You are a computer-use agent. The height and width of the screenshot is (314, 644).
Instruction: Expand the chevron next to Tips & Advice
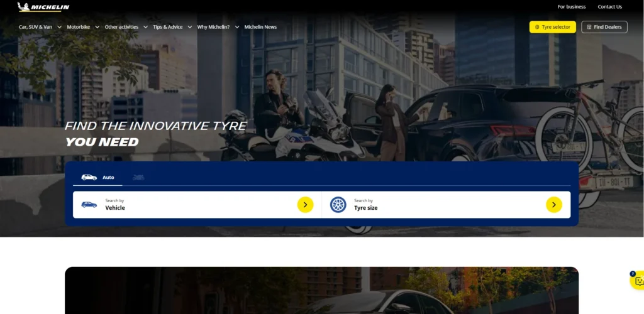(190, 27)
